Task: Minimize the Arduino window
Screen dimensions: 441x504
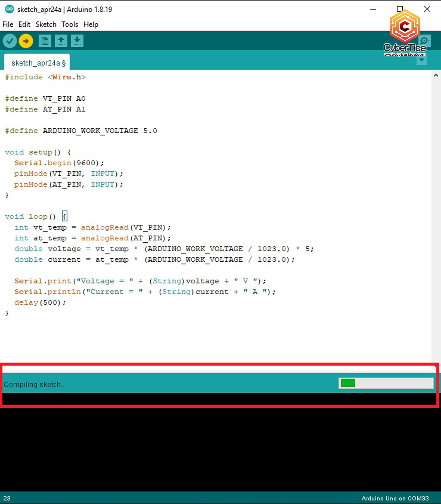Action: [373, 9]
